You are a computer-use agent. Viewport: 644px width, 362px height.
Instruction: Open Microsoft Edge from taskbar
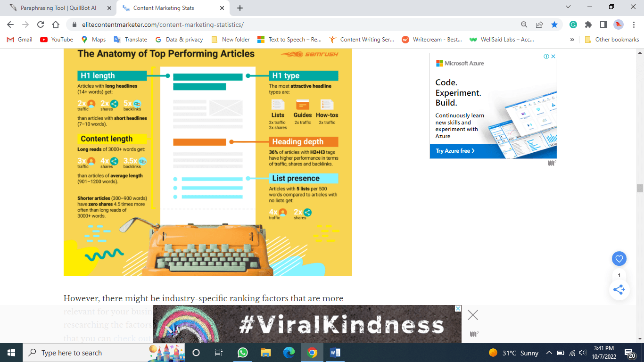(289, 353)
